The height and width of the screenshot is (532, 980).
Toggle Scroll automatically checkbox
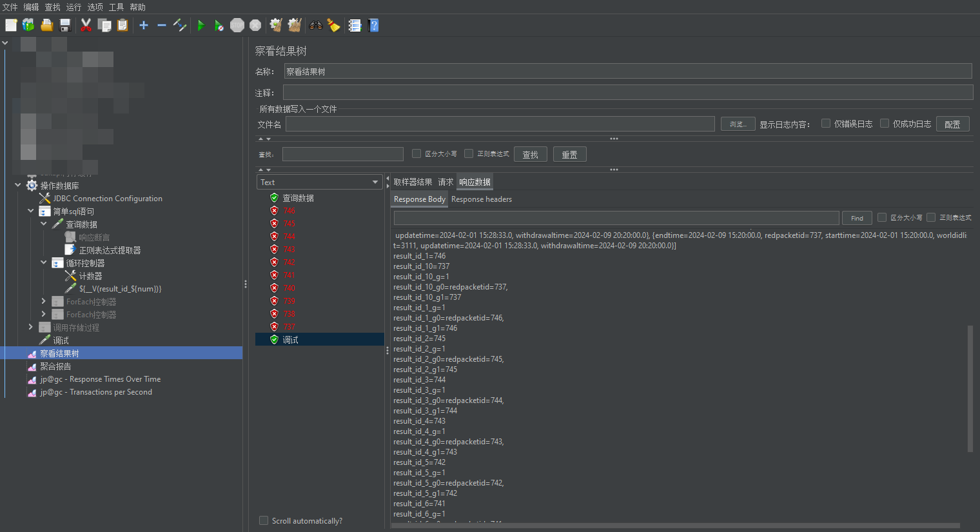tap(263, 520)
